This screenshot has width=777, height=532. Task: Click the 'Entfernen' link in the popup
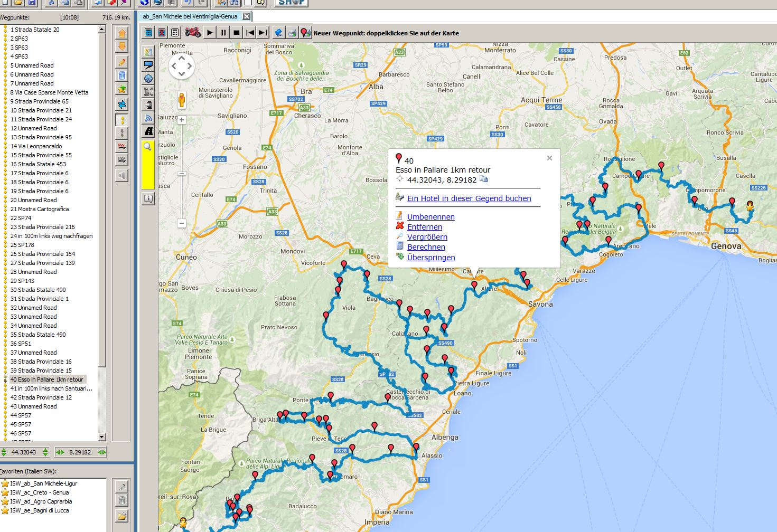tap(424, 227)
